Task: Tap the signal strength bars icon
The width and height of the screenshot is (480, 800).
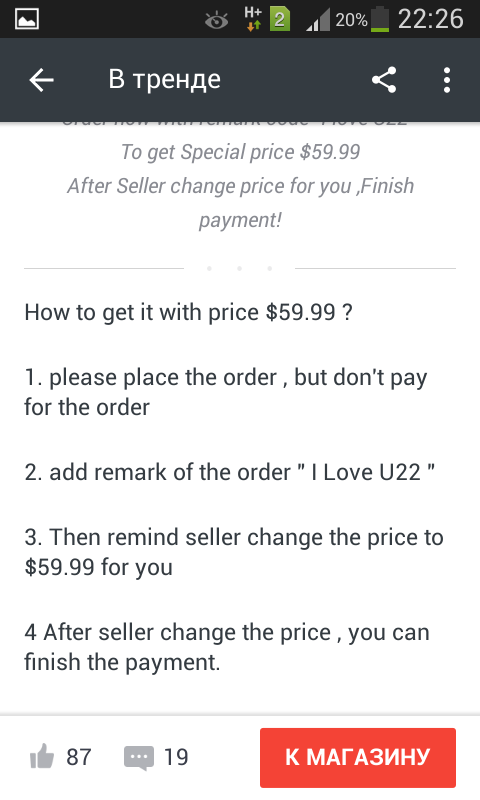Action: point(318,21)
